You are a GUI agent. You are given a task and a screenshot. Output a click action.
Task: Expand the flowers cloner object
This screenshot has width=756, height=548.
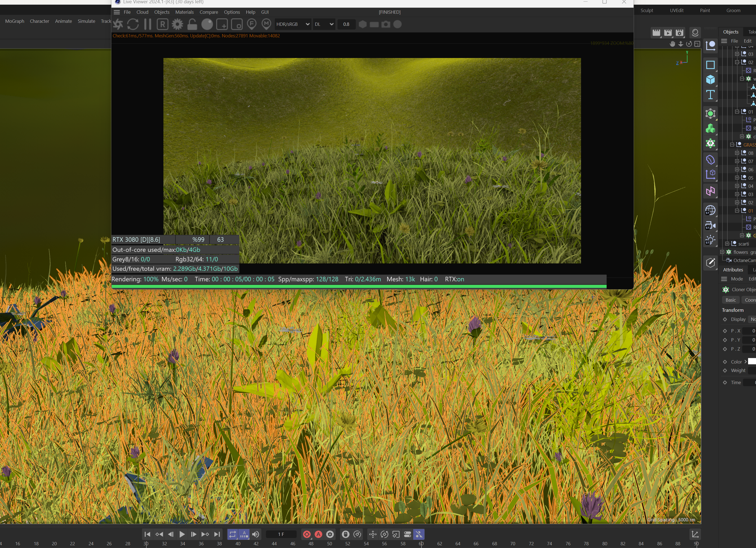pyautogui.click(x=722, y=252)
